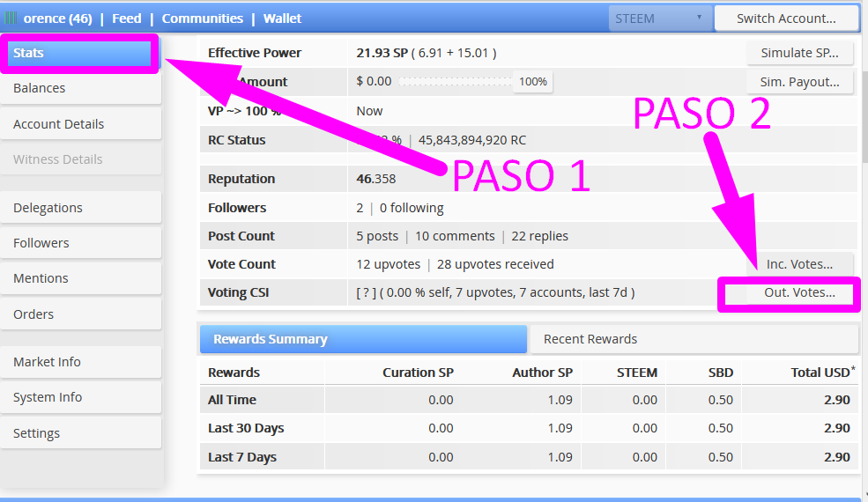
Task: Click the Last 7 Days Author SP 1.09
Action: (560, 458)
